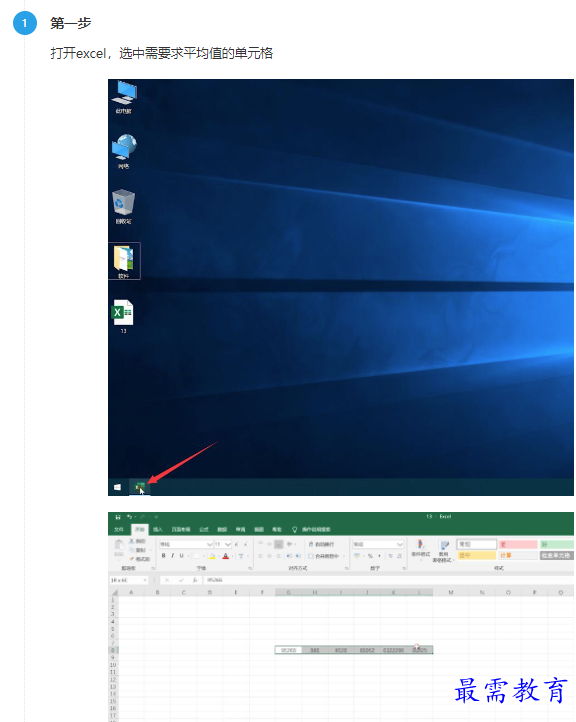This screenshot has height=722, width=576.
Task: Open Customize Quick Access Toolbar arrow
Action: click(156, 517)
